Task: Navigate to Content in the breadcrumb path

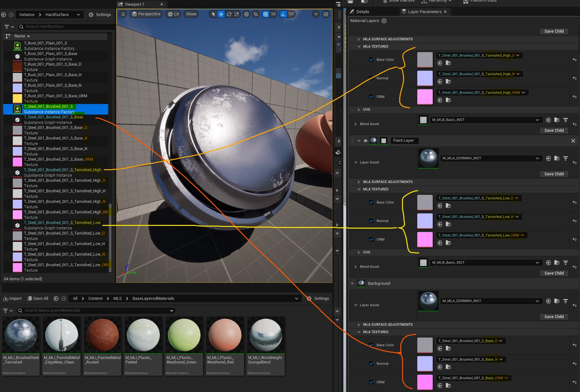Action: click(x=95, y=299)
